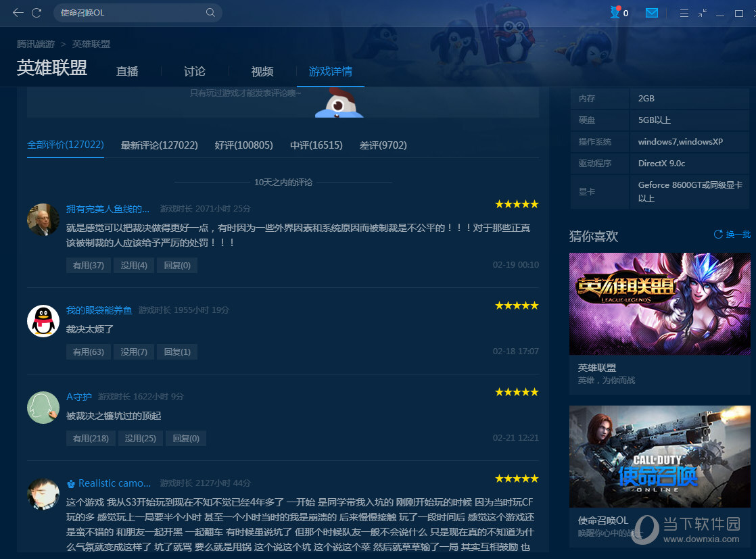The height and width of the screenshot is (559, 756).
Task: Open the friends notification icon
Action: pyautogui.click(x=616, y=13)
